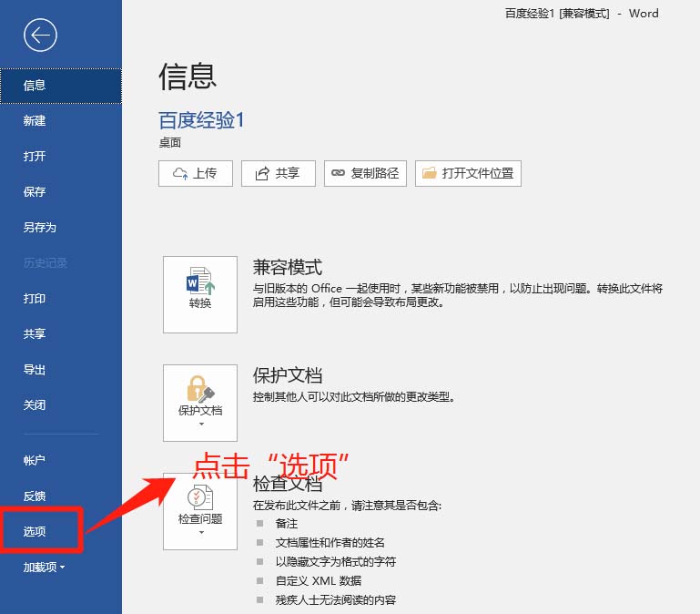
Task: Click the folder icon for file location
Action: 429,173
